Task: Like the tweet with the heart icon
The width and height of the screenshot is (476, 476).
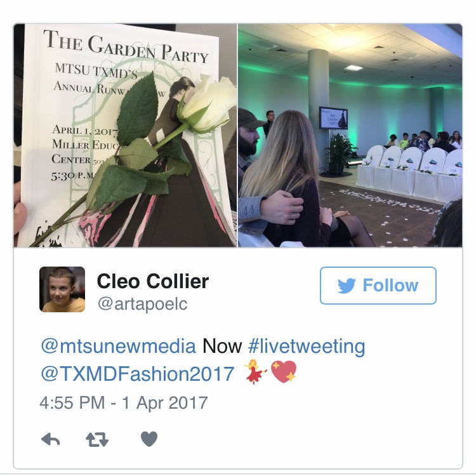Action: click(x=149, y=439)
